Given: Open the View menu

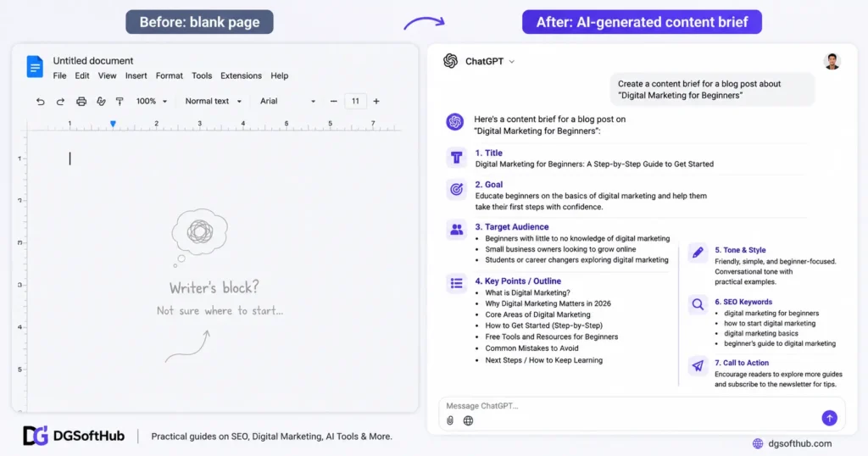Looking at the screenshot, I should (x=107, y=75).
